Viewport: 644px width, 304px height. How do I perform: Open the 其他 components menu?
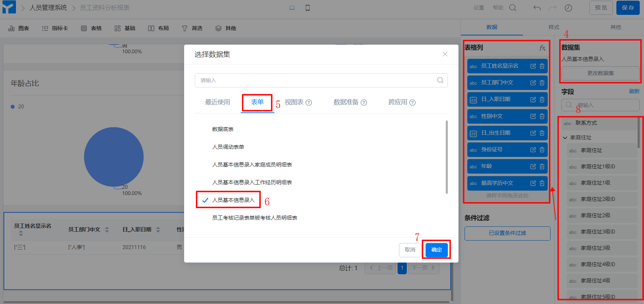pyautogui.click(x=226, y=28)
